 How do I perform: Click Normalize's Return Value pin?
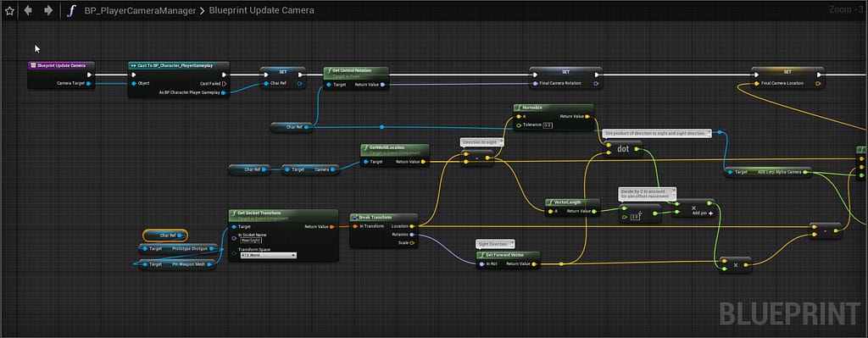pyautogui.click(x=587, y=117)
